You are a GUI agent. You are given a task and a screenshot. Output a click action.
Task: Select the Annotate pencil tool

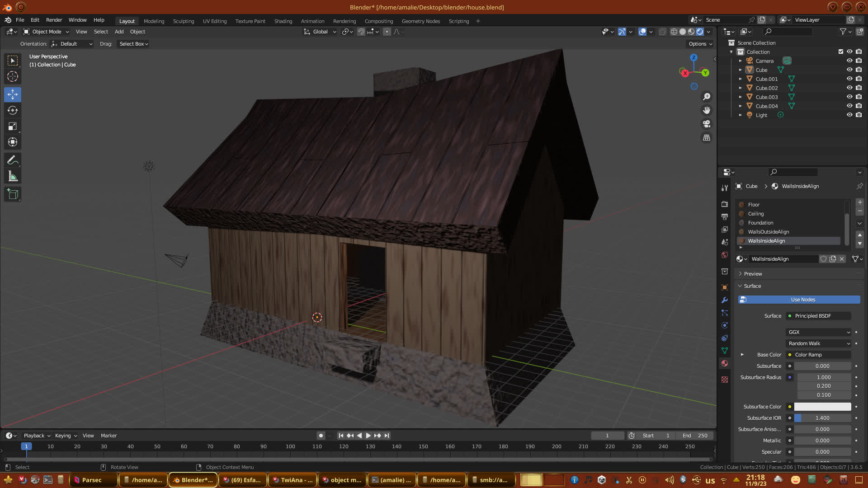point(13,160)
